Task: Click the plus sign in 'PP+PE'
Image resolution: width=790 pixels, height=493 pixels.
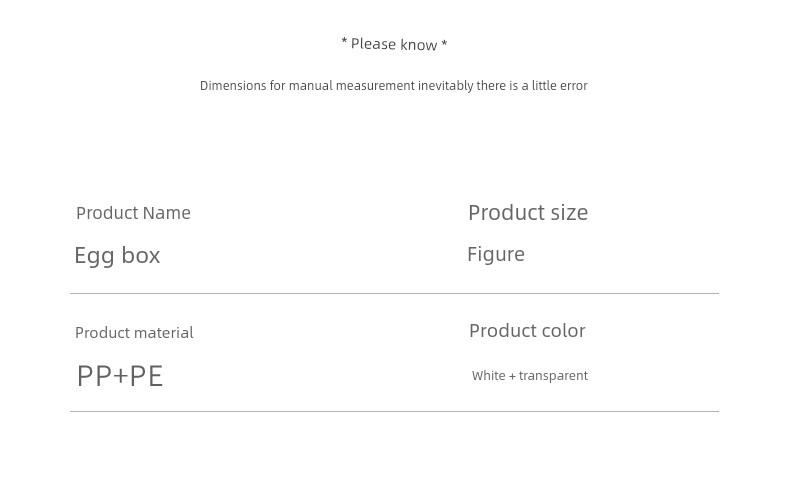Action: [120, 377]
